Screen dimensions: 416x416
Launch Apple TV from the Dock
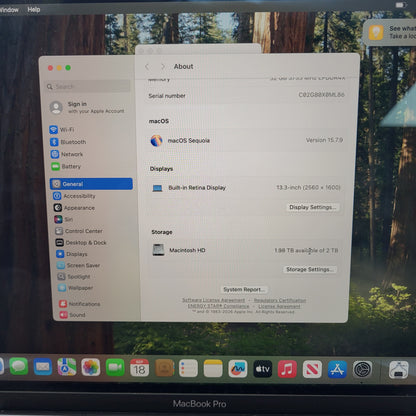[x=263, y=369]
